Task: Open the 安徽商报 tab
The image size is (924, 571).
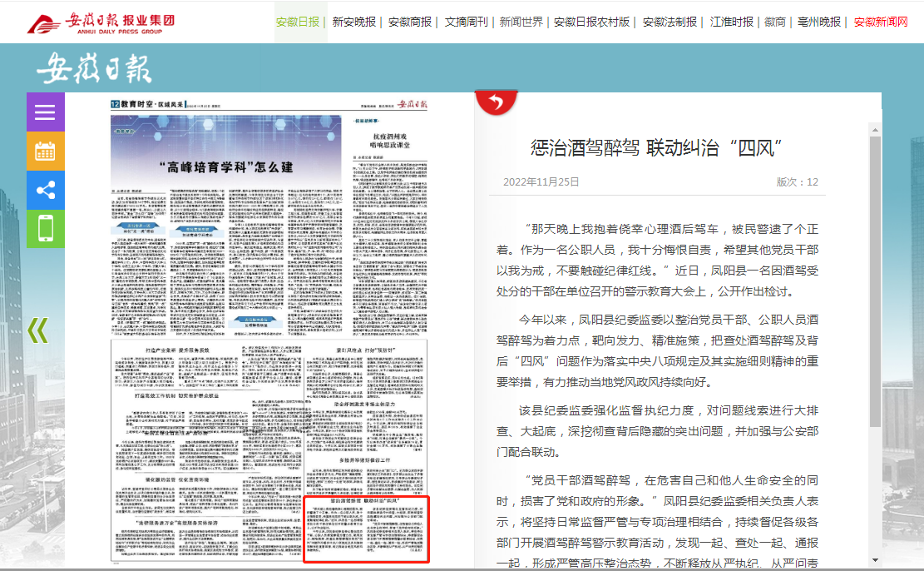Action: [410, 22]
